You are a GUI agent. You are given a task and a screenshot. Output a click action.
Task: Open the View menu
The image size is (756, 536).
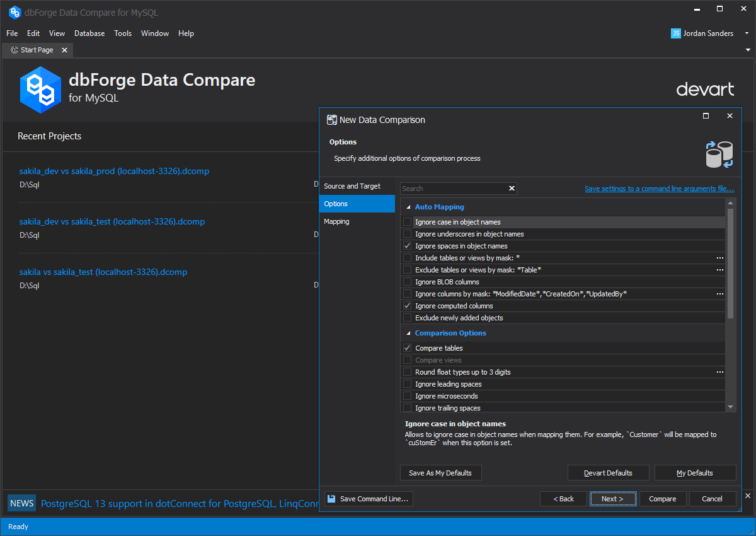(x=57, y=33)
